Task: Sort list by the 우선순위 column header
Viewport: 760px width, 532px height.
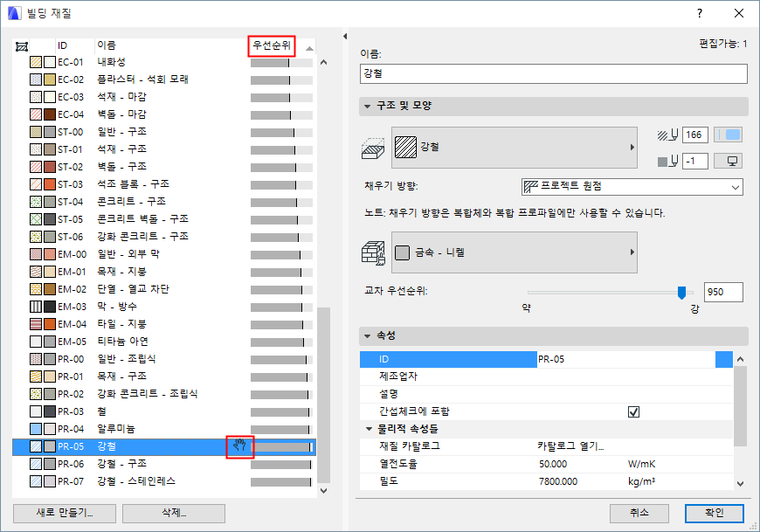Action: [272, 45]
